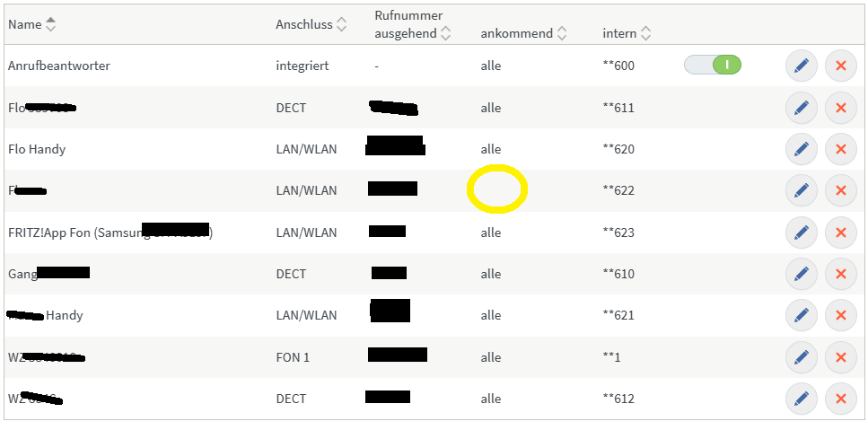Delete the Flo Handy device entry

(841, 149)
